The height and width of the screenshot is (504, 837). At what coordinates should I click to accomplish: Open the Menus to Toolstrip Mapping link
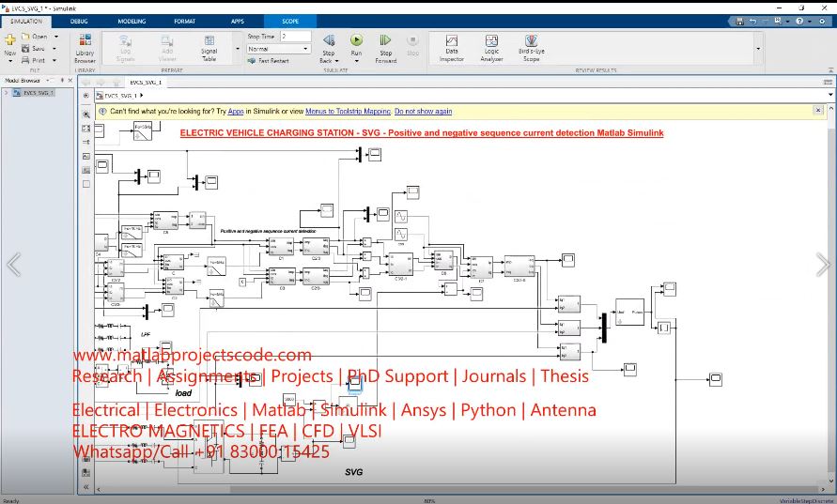[x=348, y=111]
